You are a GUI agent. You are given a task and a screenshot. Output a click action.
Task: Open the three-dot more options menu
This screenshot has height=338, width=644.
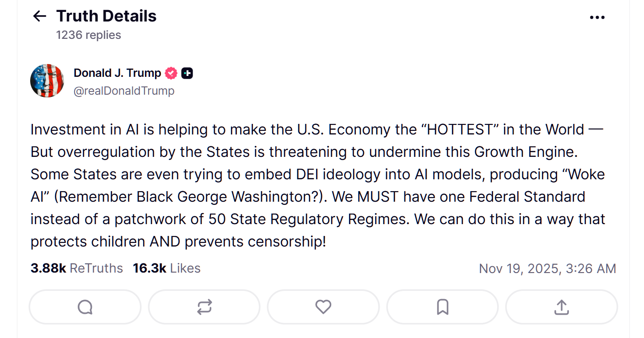pos(597,17)
